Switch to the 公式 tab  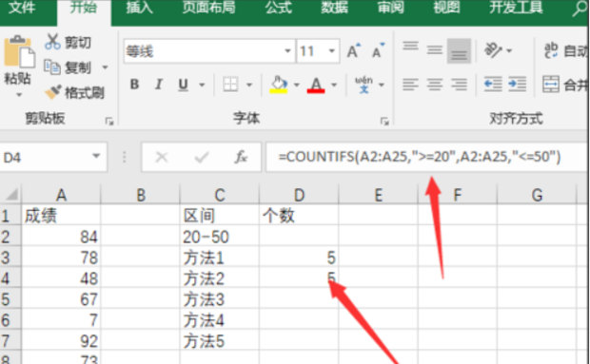pyautogui.click(x=278, y=8)
